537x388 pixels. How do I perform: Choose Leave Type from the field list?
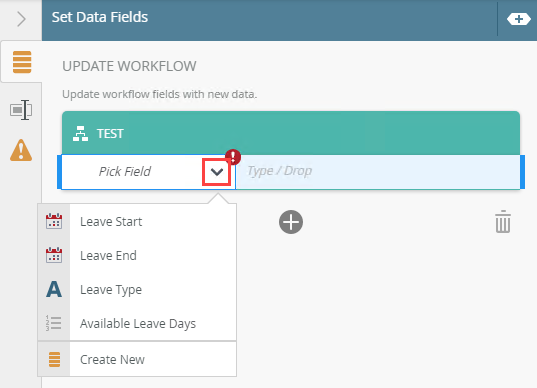[137, 290]
